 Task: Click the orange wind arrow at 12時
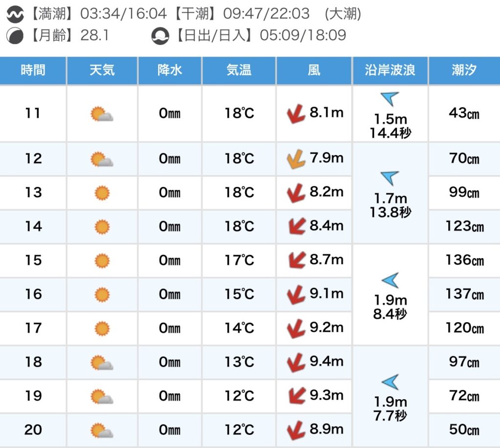point(295,160)
